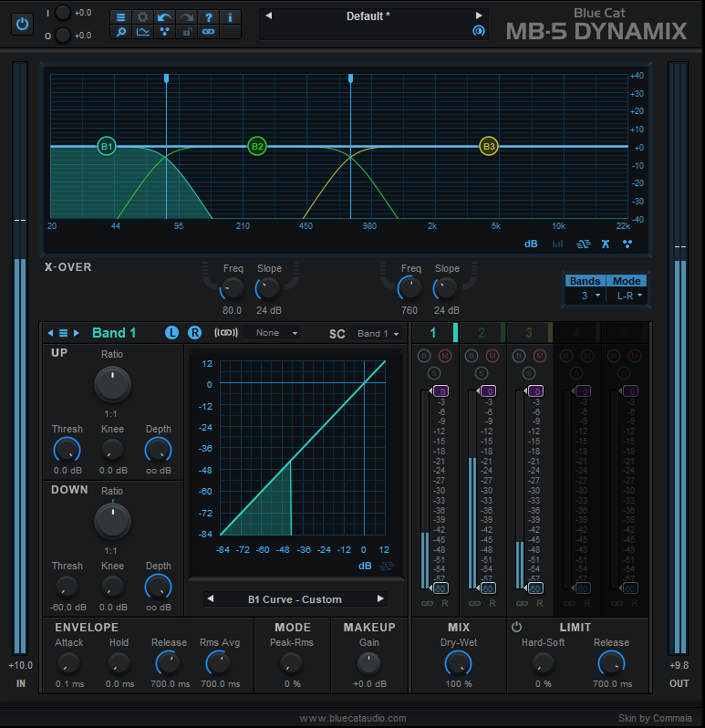This screenshot has width=705, height=728.
Task: Click the undo arrow in the toolbar
Action: (164, 17)
